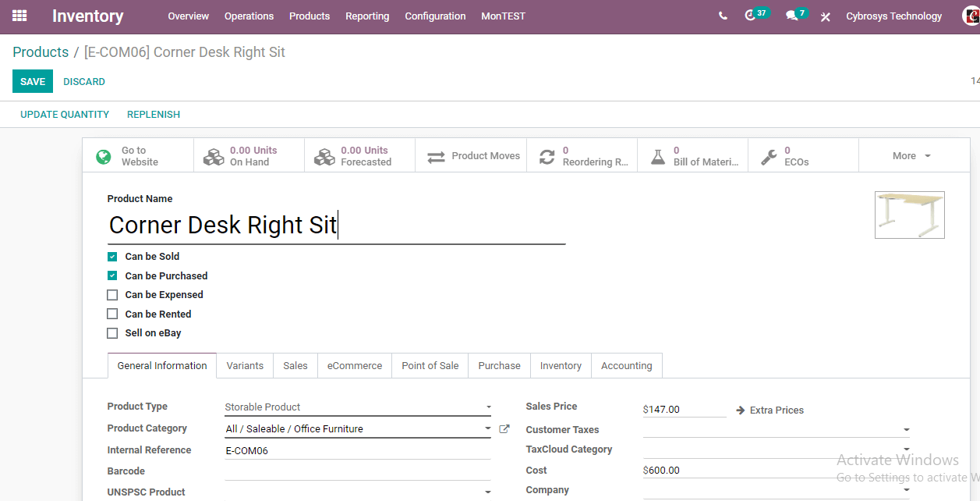Open the messages chat icon with 7 badge

(x=791, y=16)
